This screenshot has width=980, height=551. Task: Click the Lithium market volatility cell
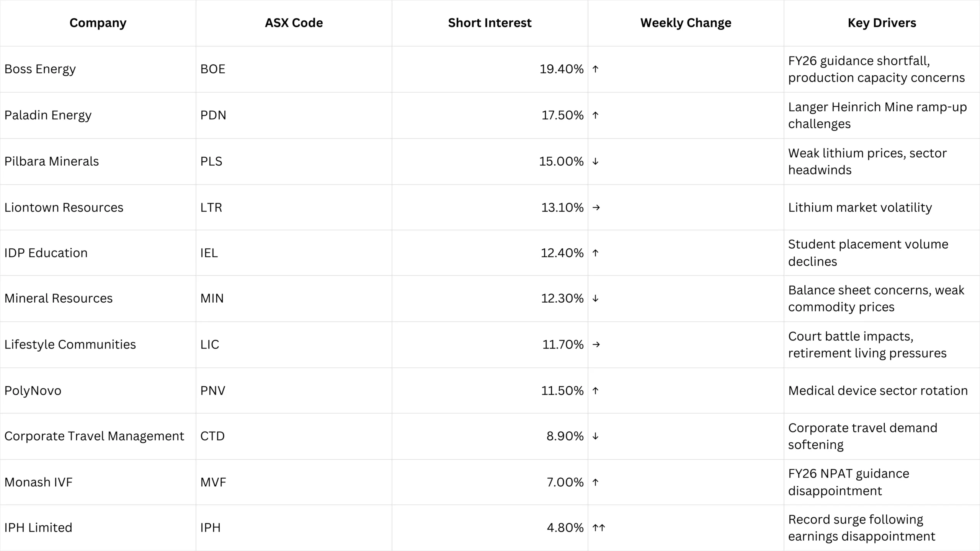point(860,207)
